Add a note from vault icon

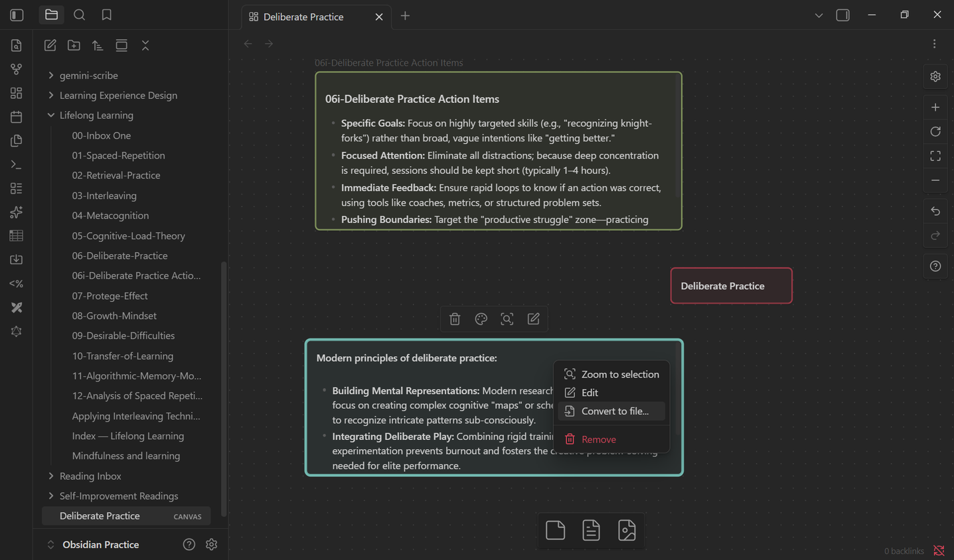pos(591,530)
